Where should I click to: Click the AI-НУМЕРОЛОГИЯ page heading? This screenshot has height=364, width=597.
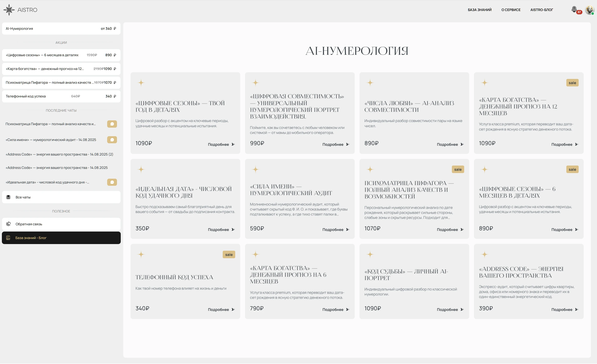[357, 51]
